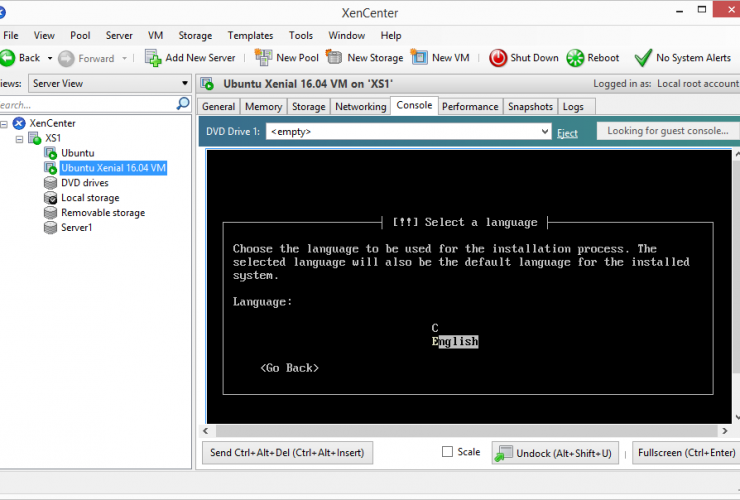Click the New Pool toolbar icon
The width and height of the screenshot is (740, 500).
pyautogui.click(x=263, y=58)
